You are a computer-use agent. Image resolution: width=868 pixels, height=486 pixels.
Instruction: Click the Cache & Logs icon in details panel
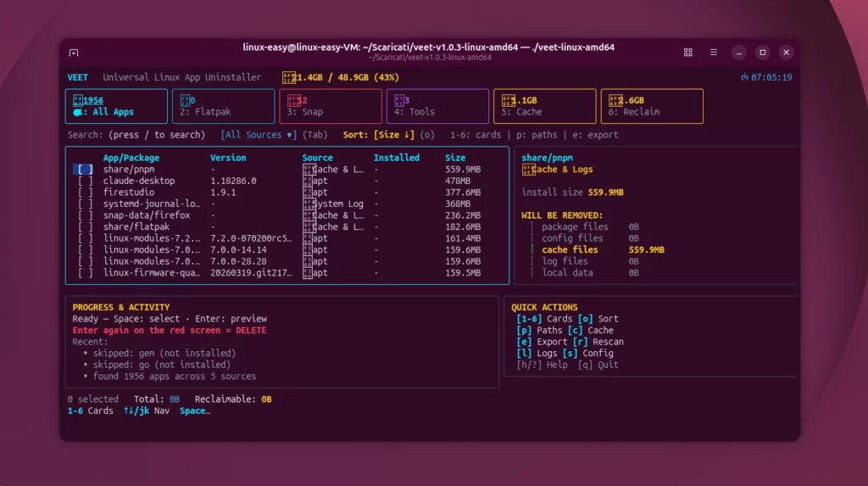528,170
